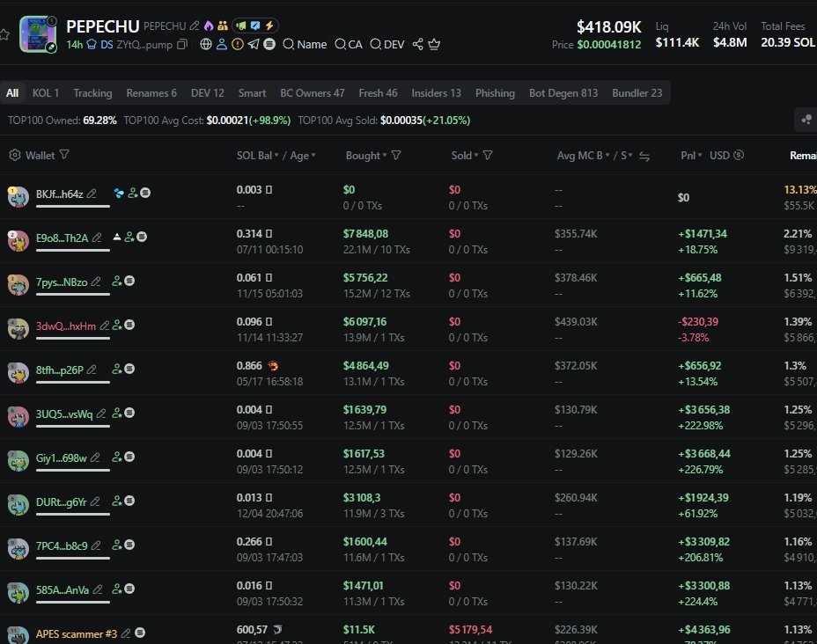817x644 pixels.
Task: Copy the ZYtQ...pump contract address
Action: (x=182, y=45)
